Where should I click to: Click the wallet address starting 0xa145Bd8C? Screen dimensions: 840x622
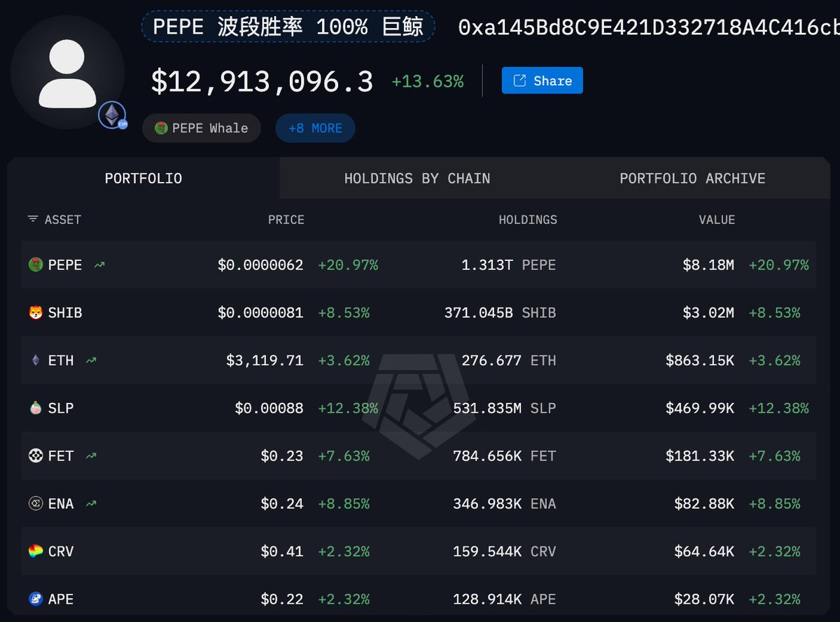(x=649, y=27)
